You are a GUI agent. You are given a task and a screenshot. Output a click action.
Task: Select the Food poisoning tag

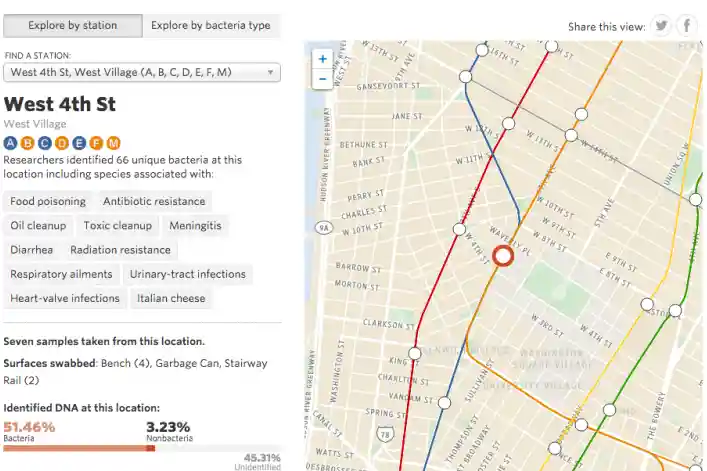[x=48, y=201]
